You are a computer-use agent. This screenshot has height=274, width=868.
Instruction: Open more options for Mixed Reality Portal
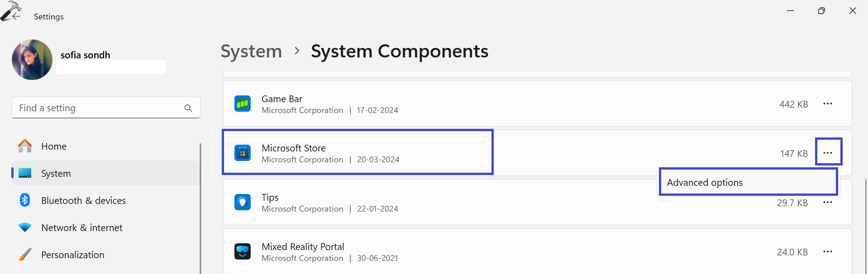click(827, 251)
